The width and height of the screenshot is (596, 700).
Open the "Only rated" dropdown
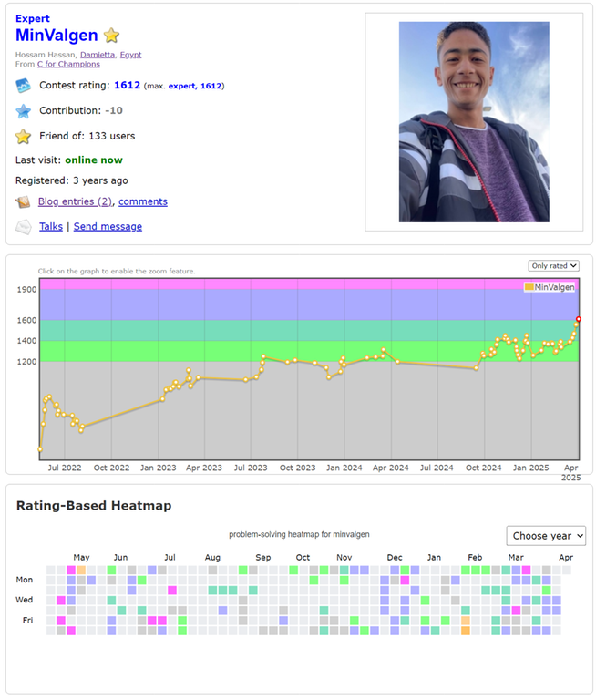pyautogui.click(x=554, y=266)
